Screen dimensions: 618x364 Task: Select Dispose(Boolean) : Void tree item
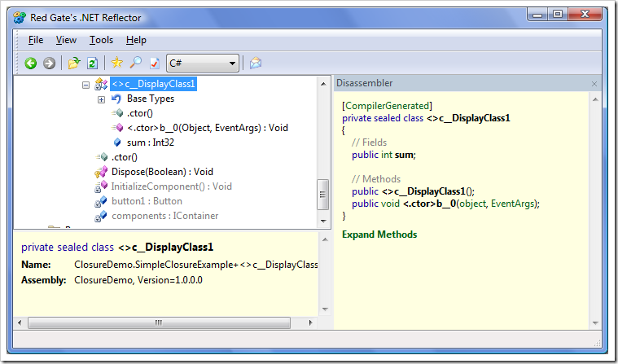pyautogui.click(x=162, y=172)
